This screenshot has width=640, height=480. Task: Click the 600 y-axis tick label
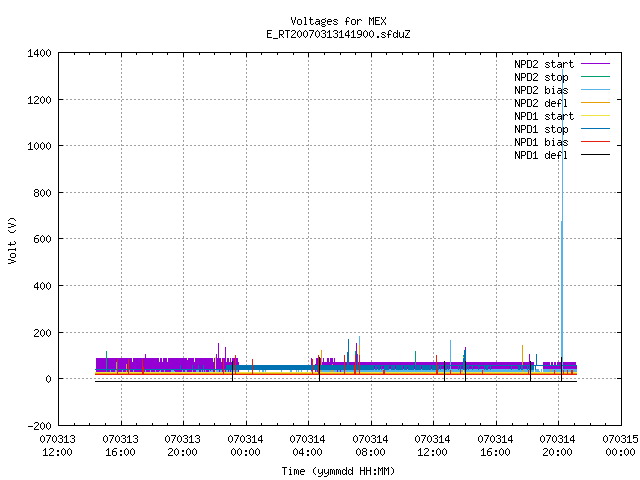point(42,239)
